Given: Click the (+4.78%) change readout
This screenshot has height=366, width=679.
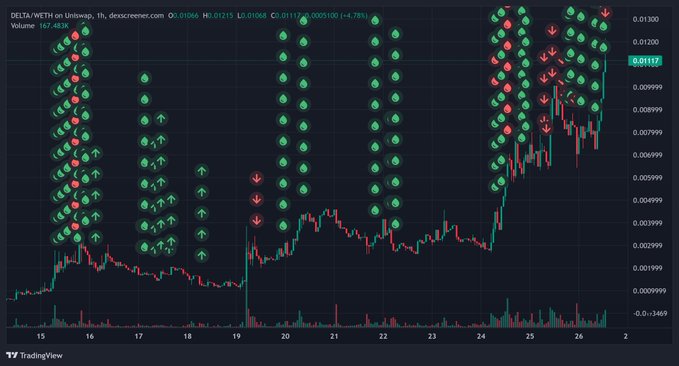Looking at the screenshot, I should (353, 16).
